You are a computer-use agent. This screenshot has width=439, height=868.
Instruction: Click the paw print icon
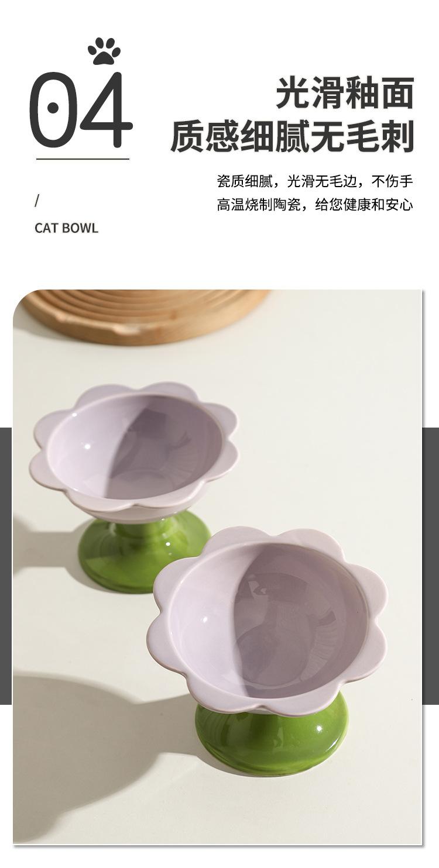[x=104, y=51]
